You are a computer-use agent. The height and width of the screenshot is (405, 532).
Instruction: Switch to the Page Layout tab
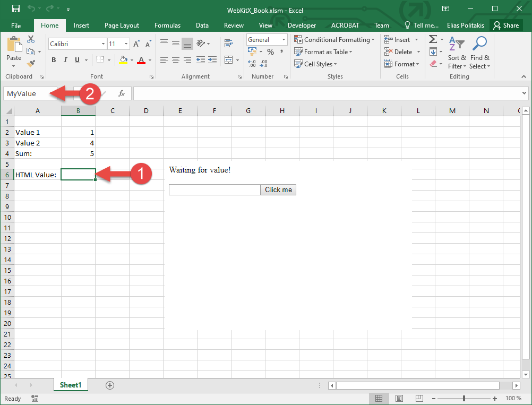[x=122, y=25]
